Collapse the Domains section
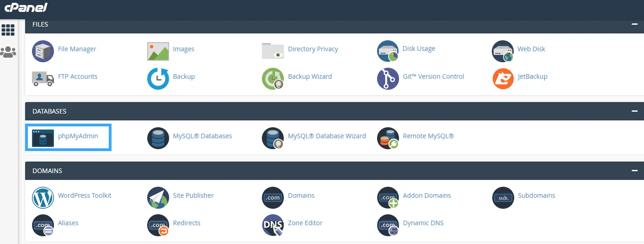The image size is (644, 244). click(x=634, y=171)
